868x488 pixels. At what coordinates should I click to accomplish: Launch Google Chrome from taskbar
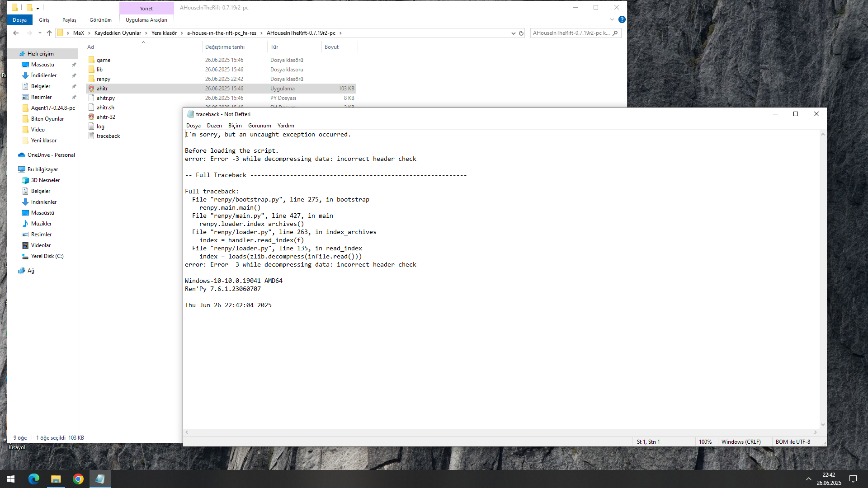(x=78, y=479)
